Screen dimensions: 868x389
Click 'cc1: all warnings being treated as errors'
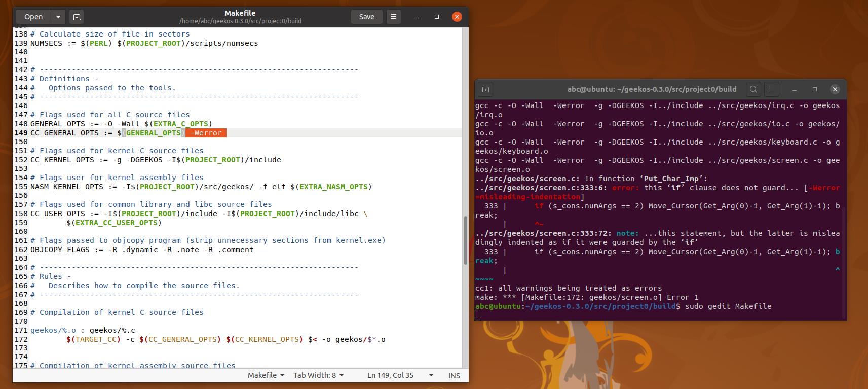(x=569, y=288)
